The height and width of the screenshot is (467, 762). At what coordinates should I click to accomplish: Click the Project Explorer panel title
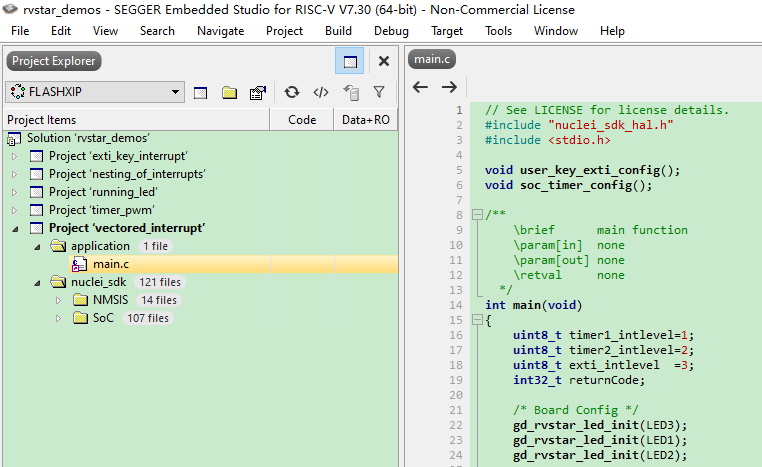click(53, 61)
